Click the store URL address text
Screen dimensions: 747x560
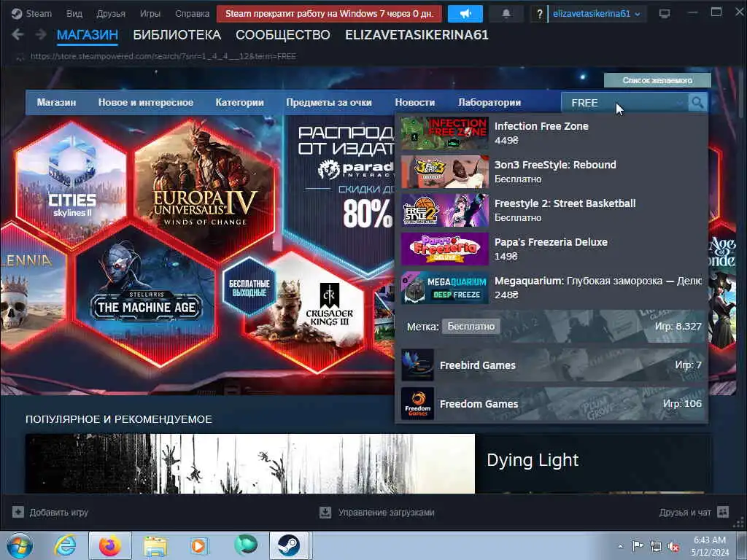click(163, 56)
